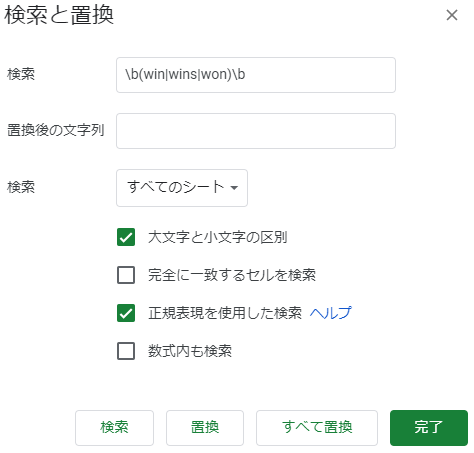Click the すべて置換 button
Screen dimensions: 474x453
click(317, 428)
